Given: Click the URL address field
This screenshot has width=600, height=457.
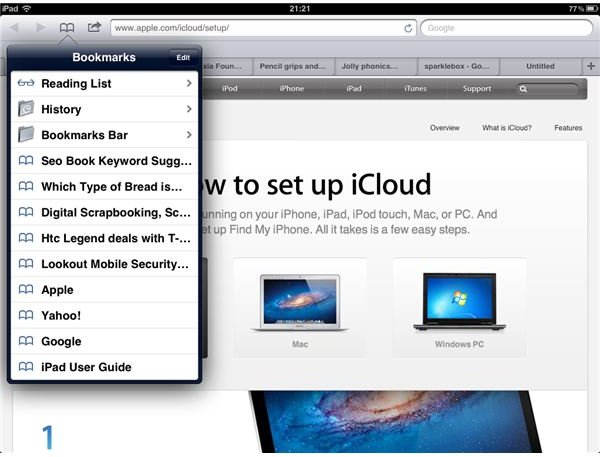Looking at the screenshot, I should [264, 28].
